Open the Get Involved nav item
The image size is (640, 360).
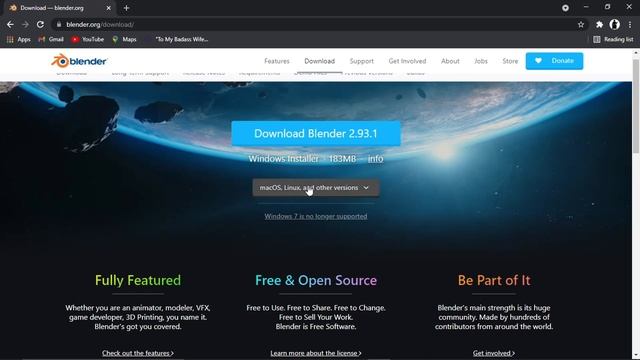407,61
